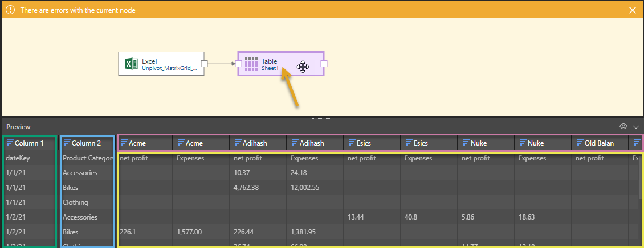Click the Table node input connector
644x248 pixels.
[239, 64]
